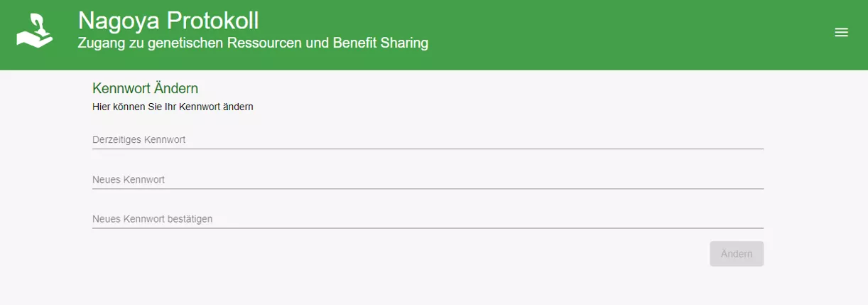The height and width of the screenshot is (305, 868).
Task: Click the text "Hier können Sie Ihr Kennwort ändern"
Action: 173,107
